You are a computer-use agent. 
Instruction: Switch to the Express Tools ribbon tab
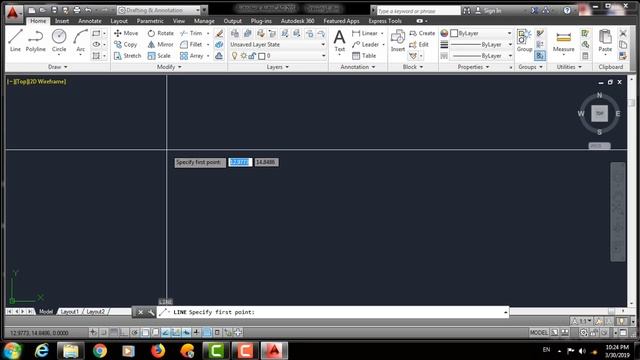385,21
